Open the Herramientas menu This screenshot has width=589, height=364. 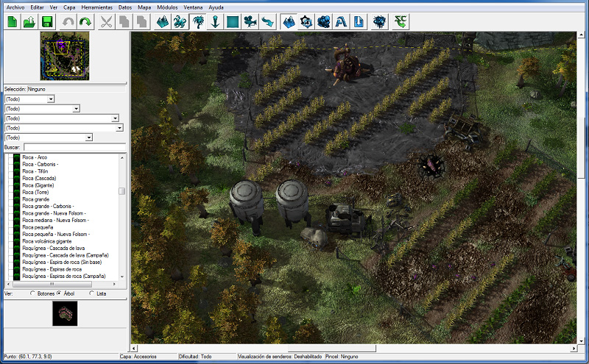tap(97, 7)
